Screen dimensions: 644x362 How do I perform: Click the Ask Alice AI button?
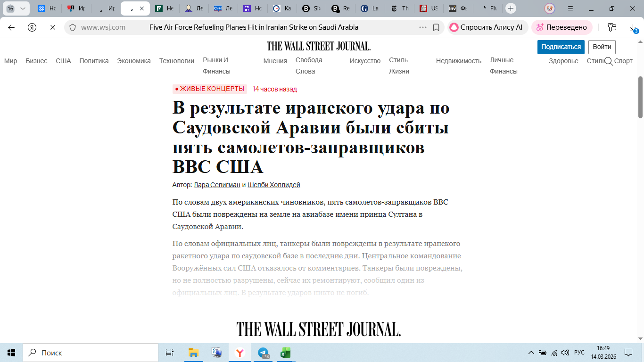(x=487, y=27)
